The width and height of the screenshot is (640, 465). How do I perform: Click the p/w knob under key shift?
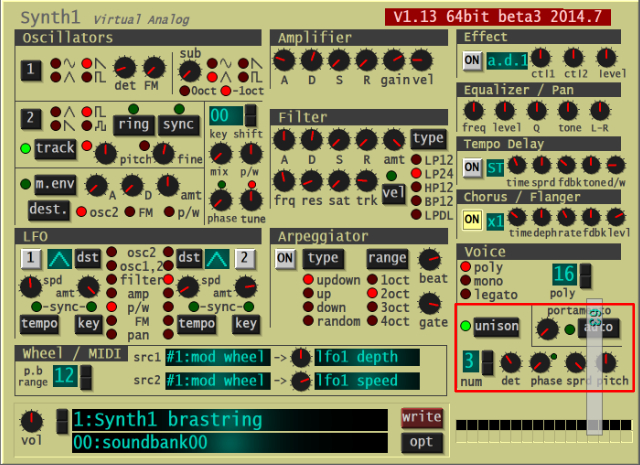click(x=251, y=154)
